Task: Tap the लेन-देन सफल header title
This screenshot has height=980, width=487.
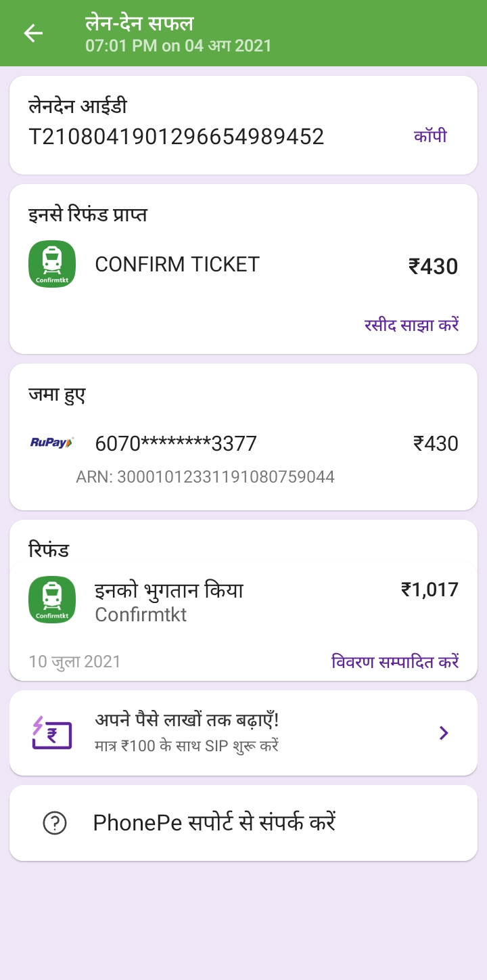Action: click(139, 24)
